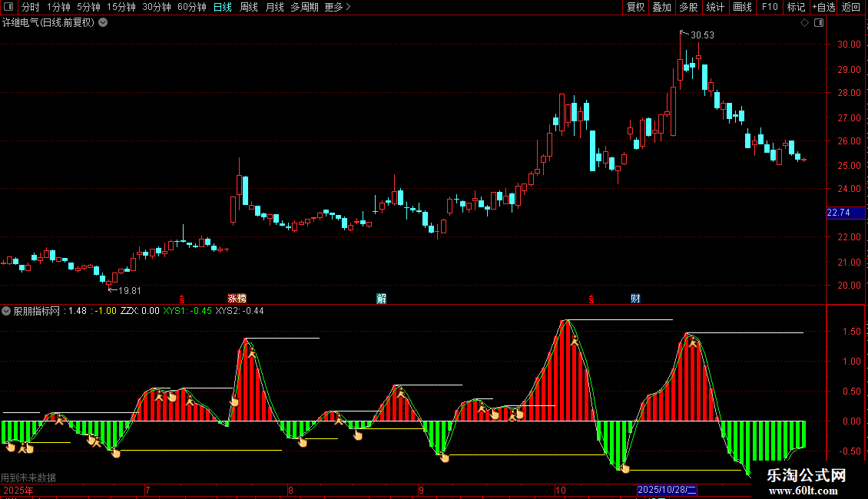
Task: Select the 1分钟 period tab
Action: (x=58, y=7)
